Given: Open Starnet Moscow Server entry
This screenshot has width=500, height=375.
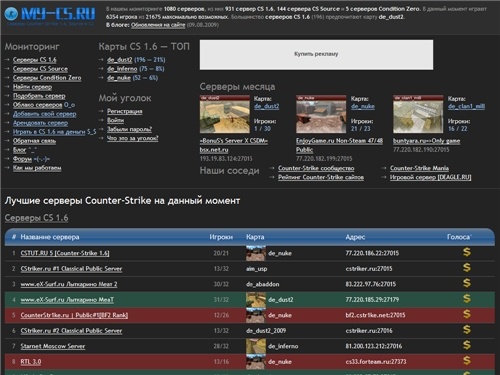Looking at the screenshot, I should (53, 346).
